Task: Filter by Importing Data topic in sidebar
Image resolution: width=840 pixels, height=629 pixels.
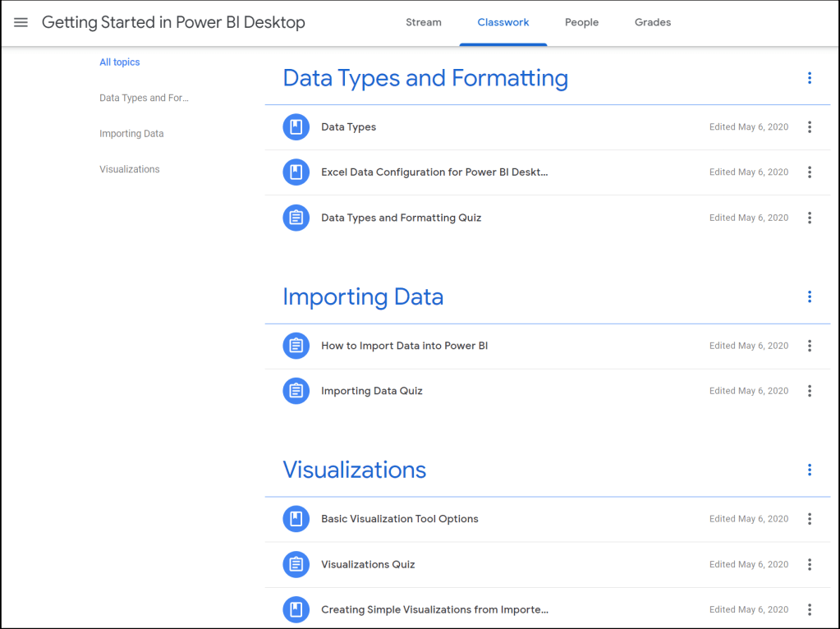Action: coord(131,134)
